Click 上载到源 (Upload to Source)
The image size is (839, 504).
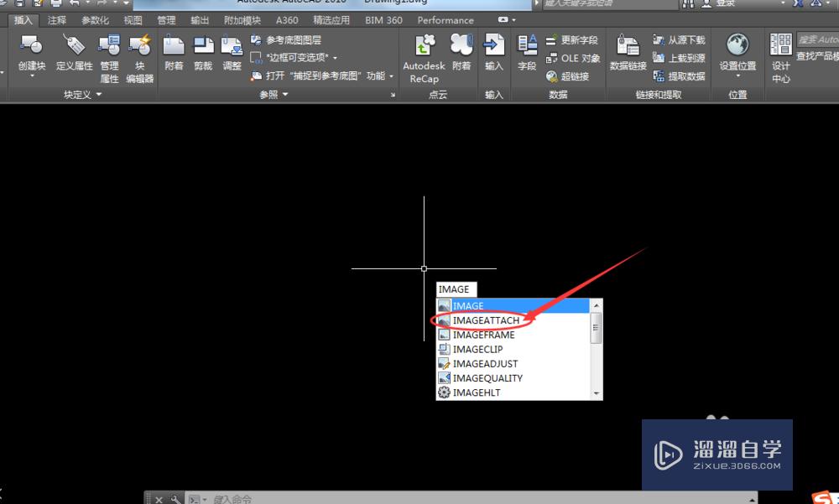pyautogui.click(x=679, y=58)
